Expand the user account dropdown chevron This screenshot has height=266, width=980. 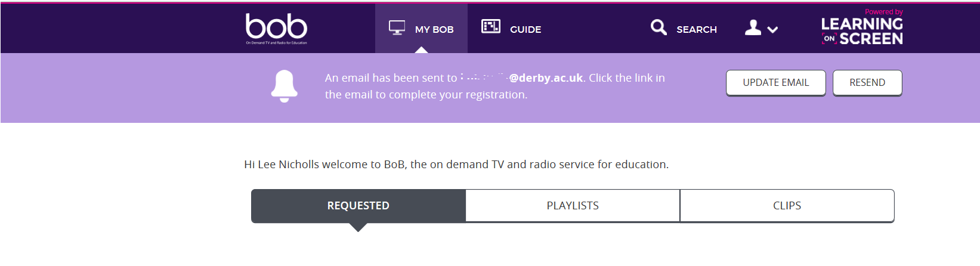[x=772, y=29]
